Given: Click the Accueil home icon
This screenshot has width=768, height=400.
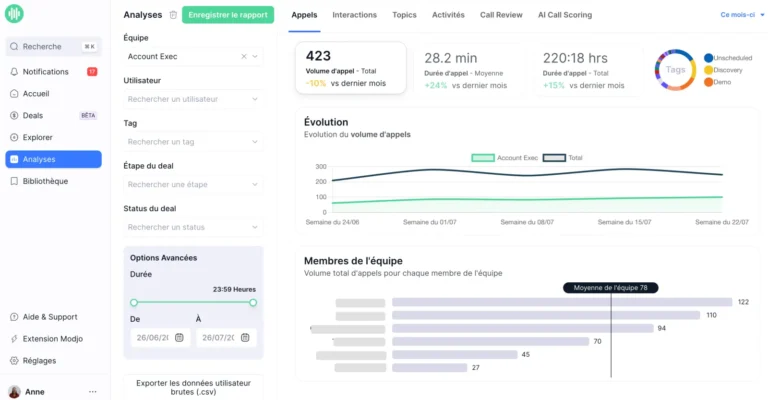Looking at the screenshot, I should click(x=14, y=94).
